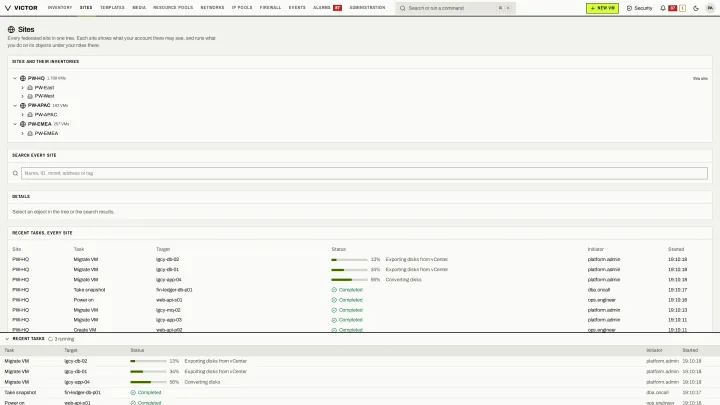Click the Status column header in the site tasks table
This screenshot has height=405, width=720.
339,249
